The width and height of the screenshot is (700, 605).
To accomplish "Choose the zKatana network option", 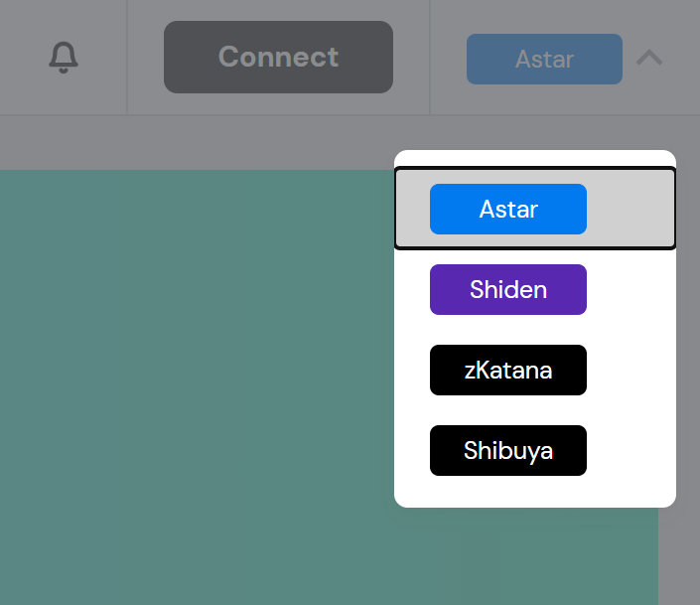I will (508, 371).
